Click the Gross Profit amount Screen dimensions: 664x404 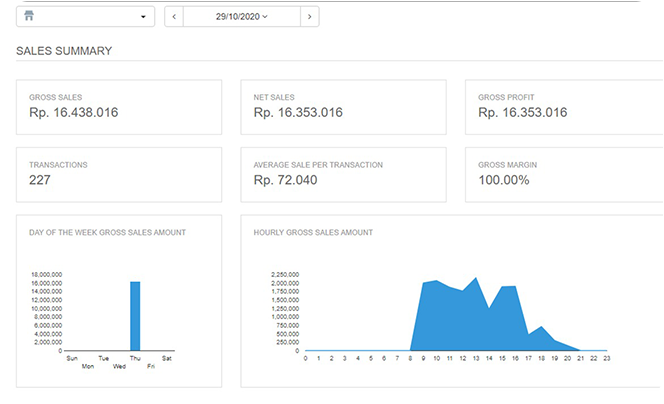pyautogui.click(x=522, y=113)
